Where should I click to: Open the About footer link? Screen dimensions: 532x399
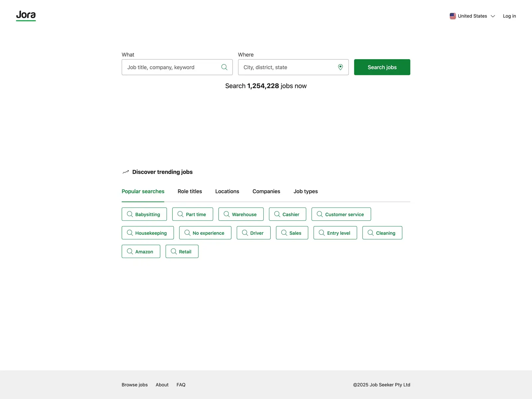click(x=162, y=385)
